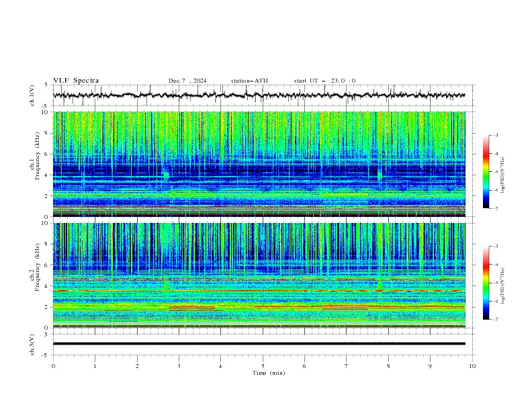
Task: Click the 'station=ATH' label
Action: pos(249,81)
